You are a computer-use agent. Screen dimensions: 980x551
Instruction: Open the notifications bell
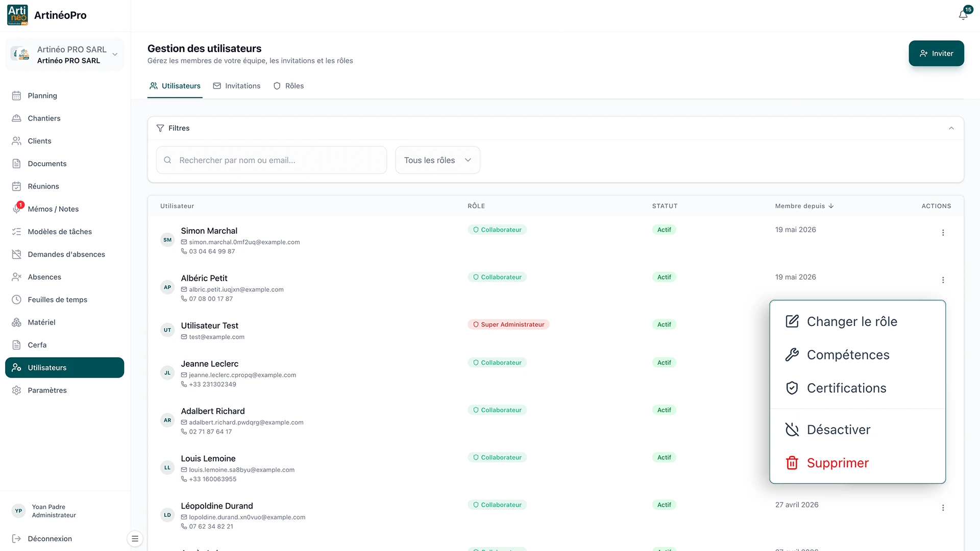pos(963,15)
